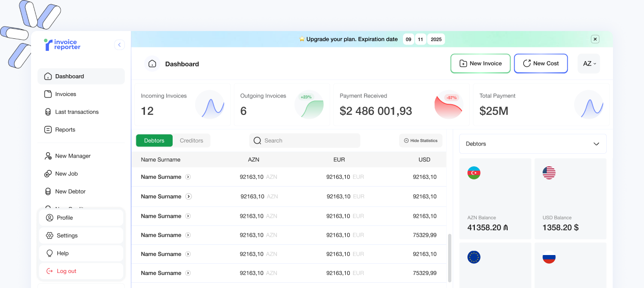
Task: Close the upgrade plan banner
Action: click(596, 39)
